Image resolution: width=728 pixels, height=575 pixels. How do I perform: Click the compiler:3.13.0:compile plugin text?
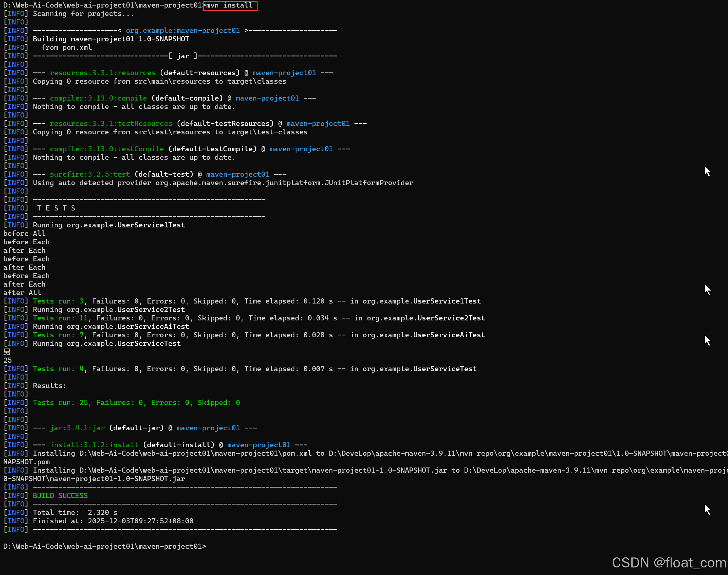[98, 98]
